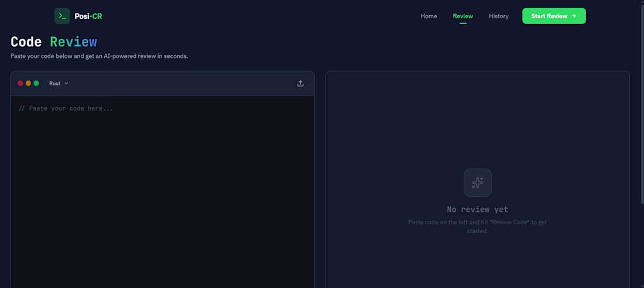Click the "Paste your code below" subtitle
The height and width of the screenshot is (288, 644).
pyautogui.click(x=100, y=56)
